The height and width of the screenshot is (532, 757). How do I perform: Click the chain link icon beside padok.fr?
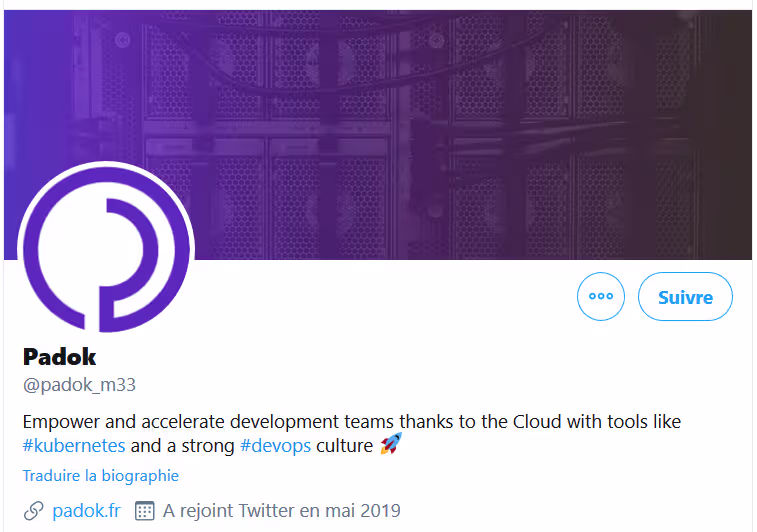click(33, 511)
